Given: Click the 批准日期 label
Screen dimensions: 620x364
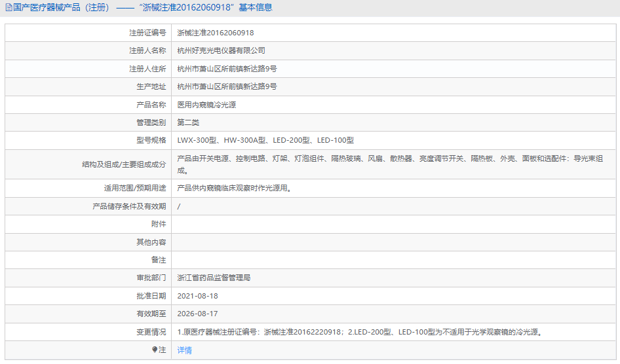Looking at the screenshot, I should point(151,296).
